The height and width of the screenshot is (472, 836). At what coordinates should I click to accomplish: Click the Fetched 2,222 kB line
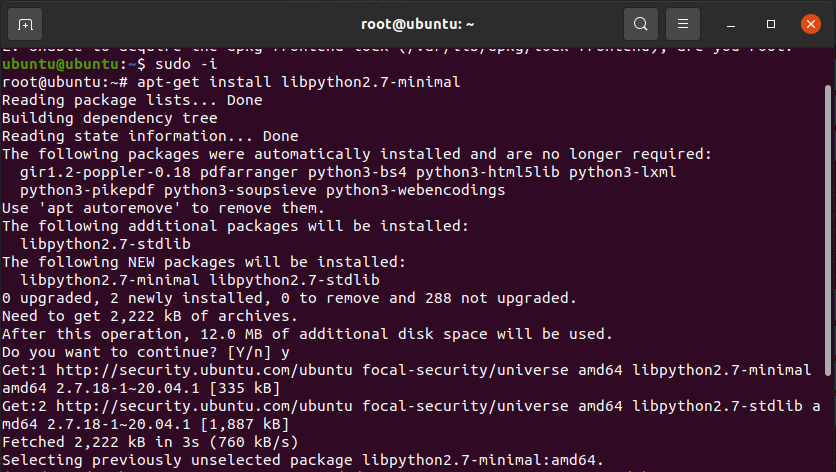coord(150,442)
